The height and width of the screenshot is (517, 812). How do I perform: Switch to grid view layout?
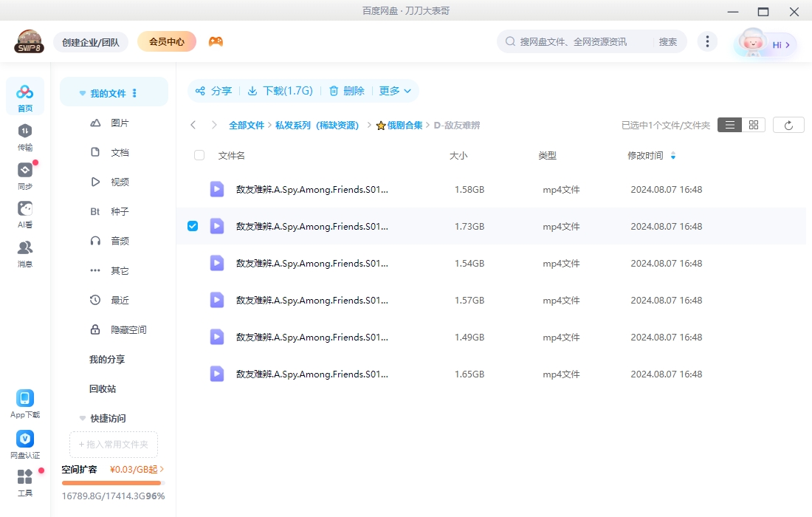pyautogui.click(x=753, y=124)
